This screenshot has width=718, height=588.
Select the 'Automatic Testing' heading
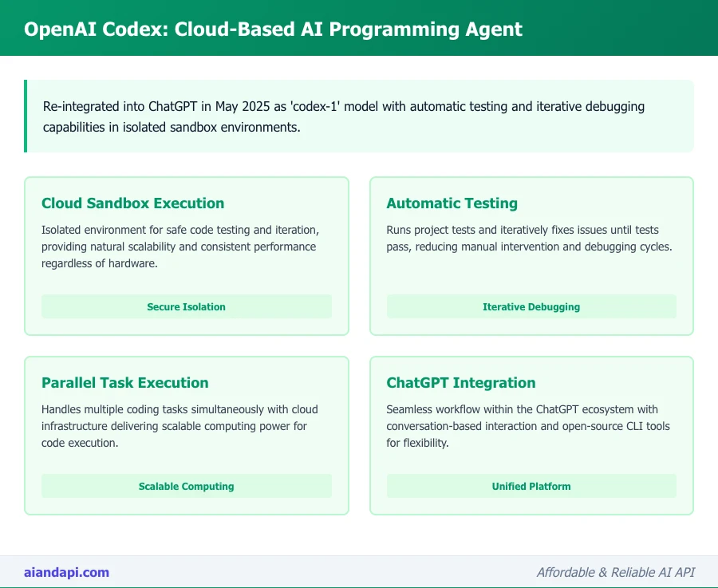(452, 203)
